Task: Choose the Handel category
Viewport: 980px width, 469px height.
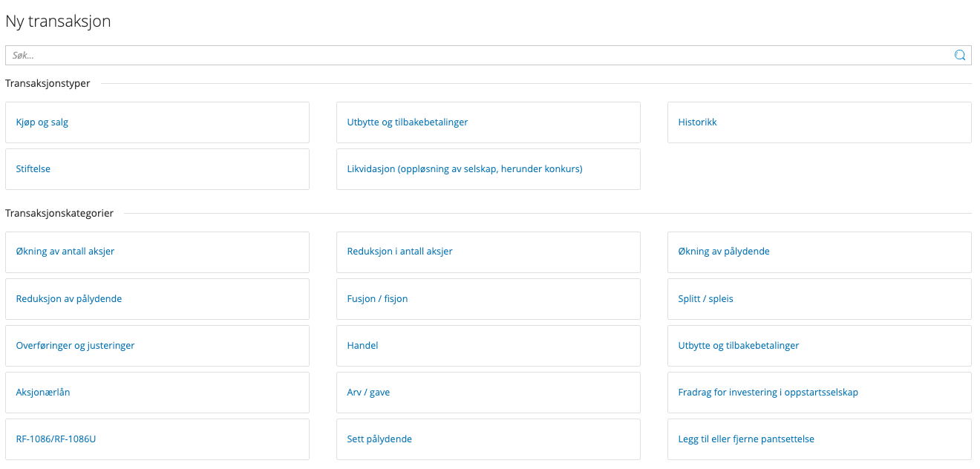Action: pos(488,346)
